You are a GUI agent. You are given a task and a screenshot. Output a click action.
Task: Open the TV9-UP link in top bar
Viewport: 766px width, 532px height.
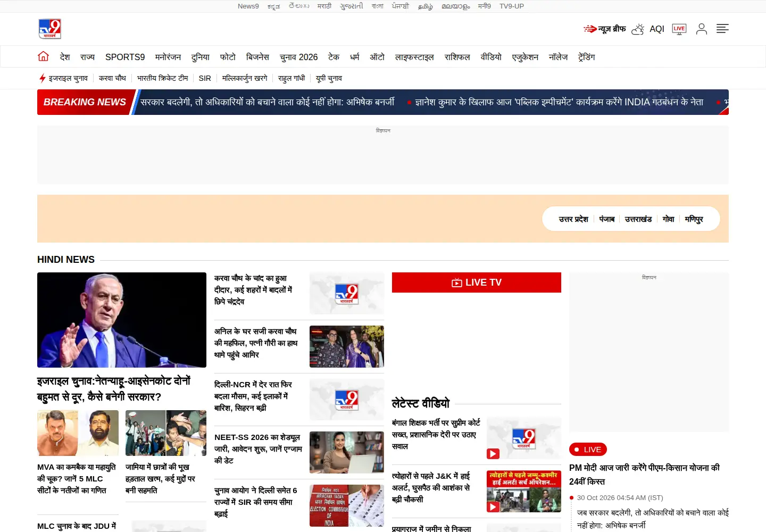[x=512, y=6]
